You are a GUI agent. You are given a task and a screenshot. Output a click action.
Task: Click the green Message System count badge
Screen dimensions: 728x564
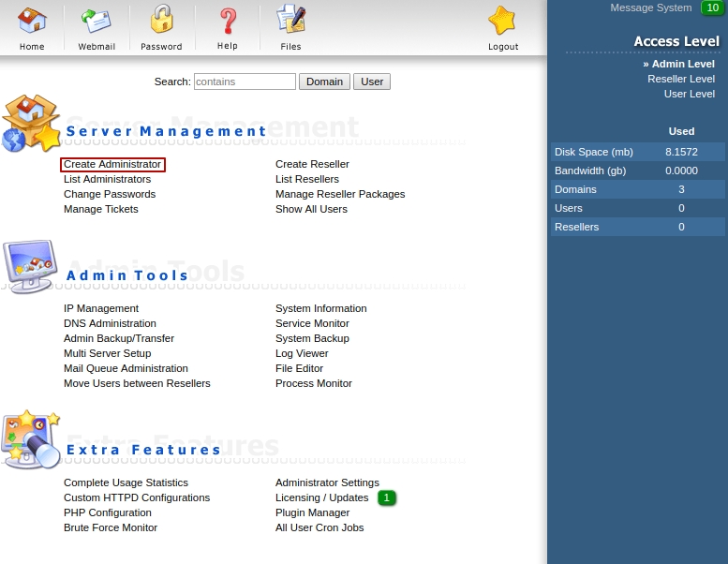tap(711, 7)
